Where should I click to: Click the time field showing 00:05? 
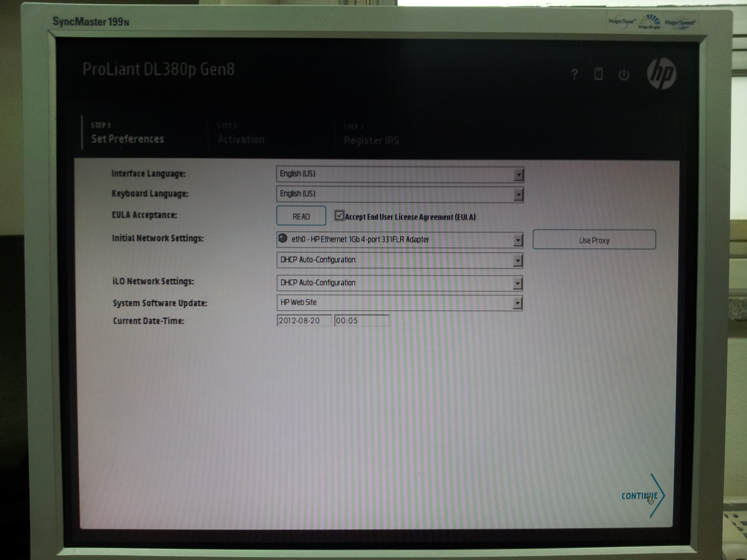(x=361, y=321)
